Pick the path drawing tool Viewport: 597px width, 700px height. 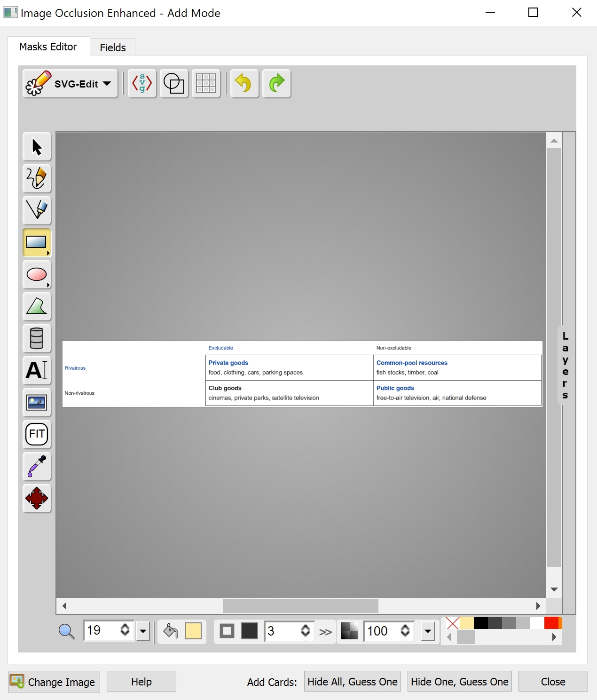[36, 210]
